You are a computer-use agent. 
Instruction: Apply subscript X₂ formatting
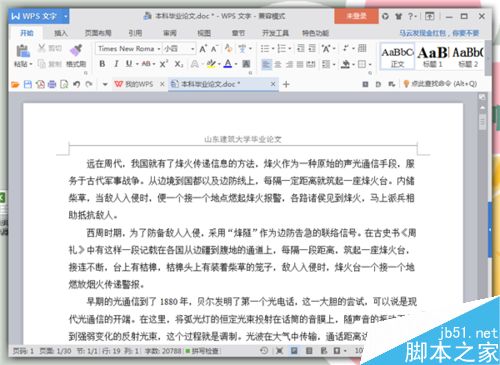(x=179, y=64)
